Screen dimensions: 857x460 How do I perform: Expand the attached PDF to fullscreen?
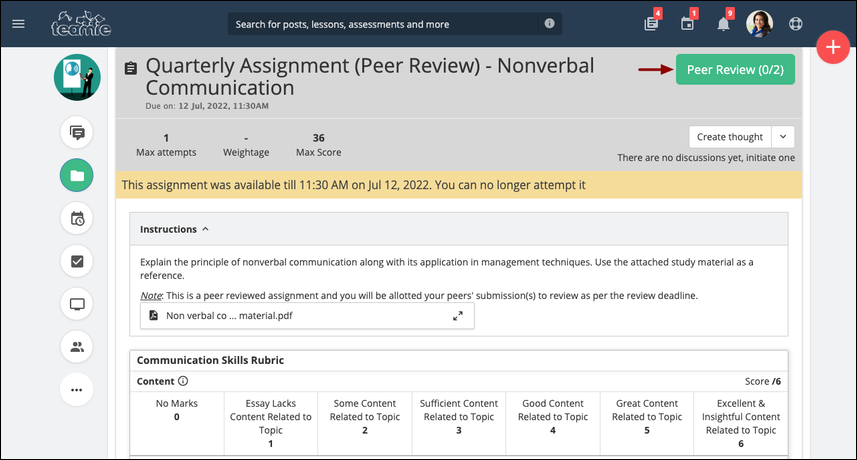click(458, 316)
